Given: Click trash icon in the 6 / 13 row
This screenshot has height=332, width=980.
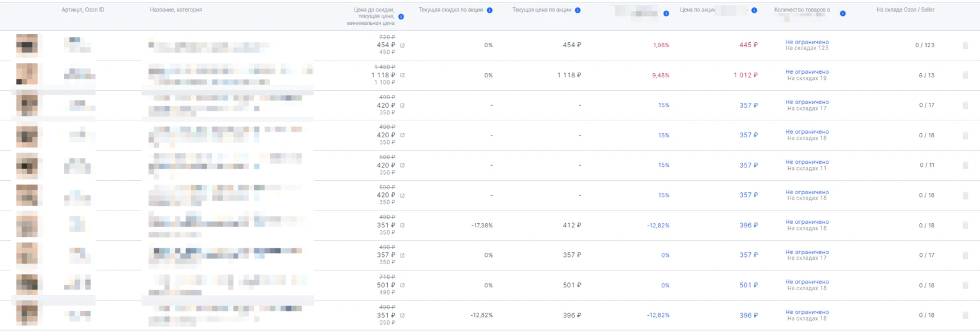Looking at the screenshot, I should click(965, 76).
